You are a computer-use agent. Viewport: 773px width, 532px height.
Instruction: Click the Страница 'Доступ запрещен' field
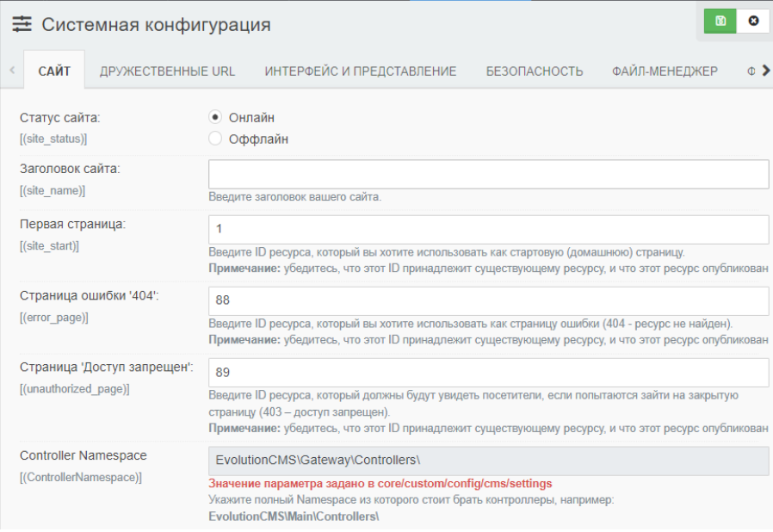point(488,373)
